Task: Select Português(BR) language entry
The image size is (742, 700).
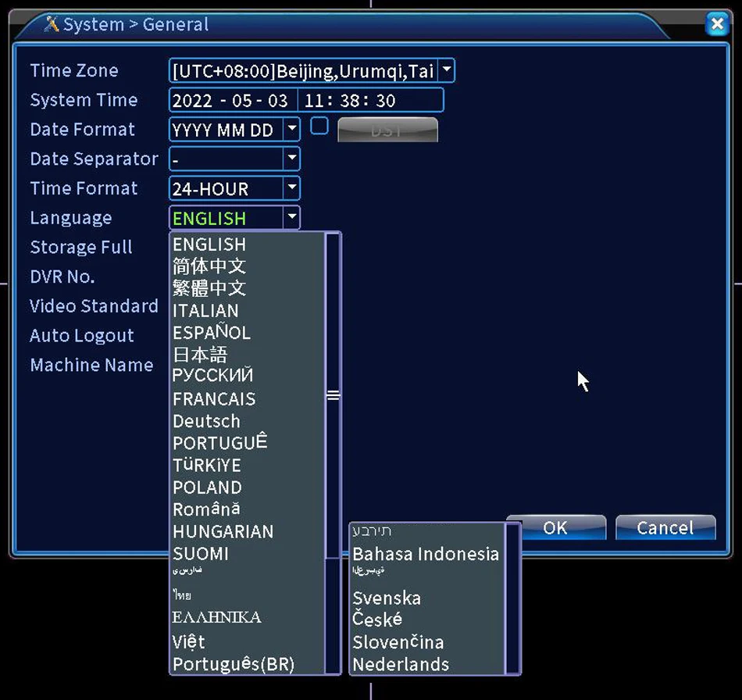Action: [233, 664]
